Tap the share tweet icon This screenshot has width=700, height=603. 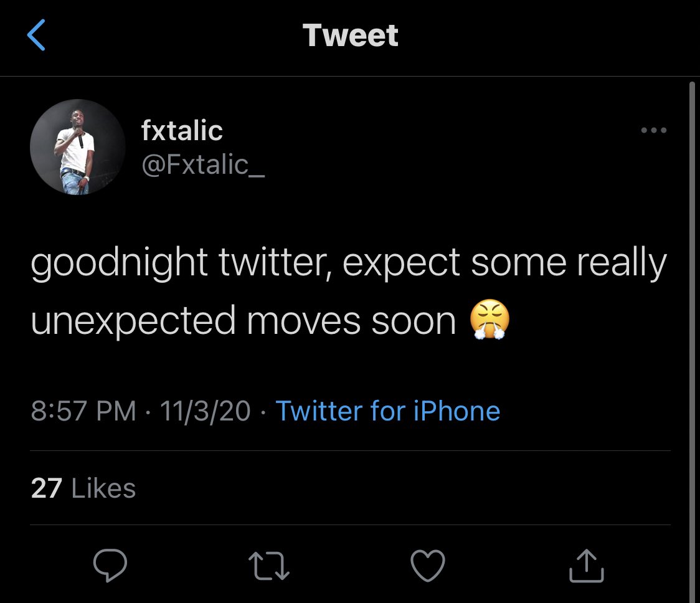click(x=587, y=566)
